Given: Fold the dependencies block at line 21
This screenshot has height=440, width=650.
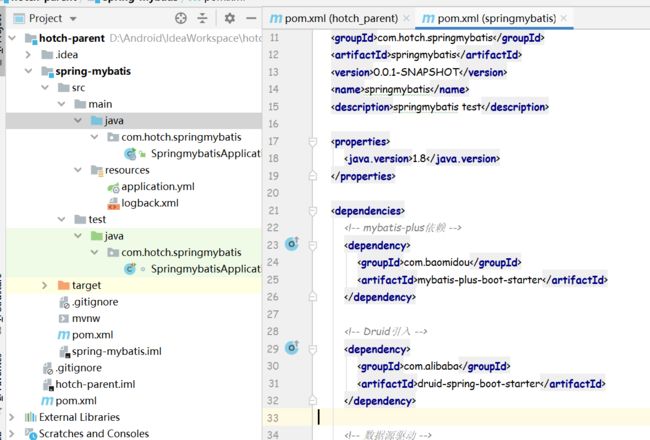Looking at the screenshot, I should point(313,211).
